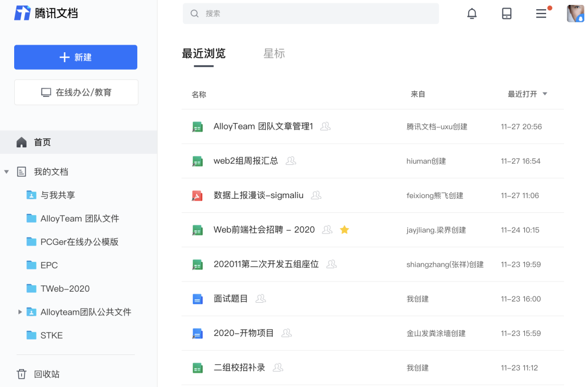Click the 在线办公/教育 button
Screen dimensions: 588x387
[76, 93]
